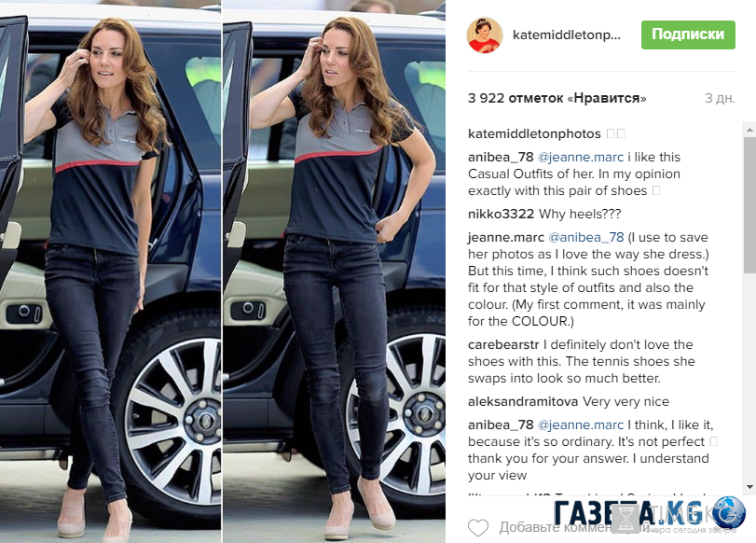The height and width of the screenshot is (543, 756).
Task: Click the 3 дн. post timestamp
Action: tap(720, 98)
